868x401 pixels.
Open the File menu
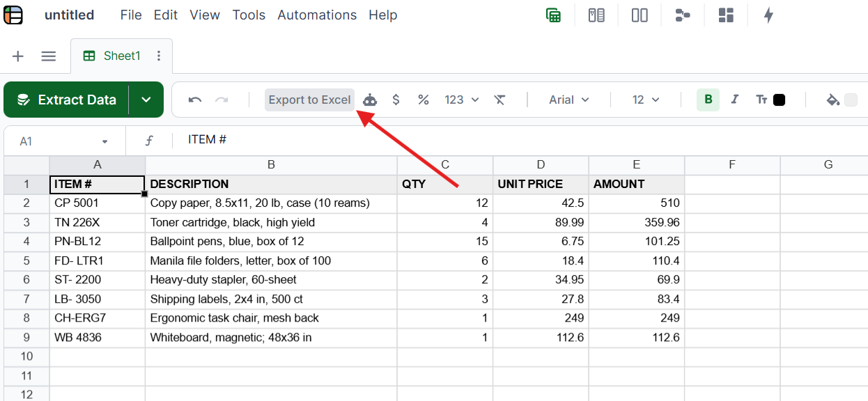[131, 15]
